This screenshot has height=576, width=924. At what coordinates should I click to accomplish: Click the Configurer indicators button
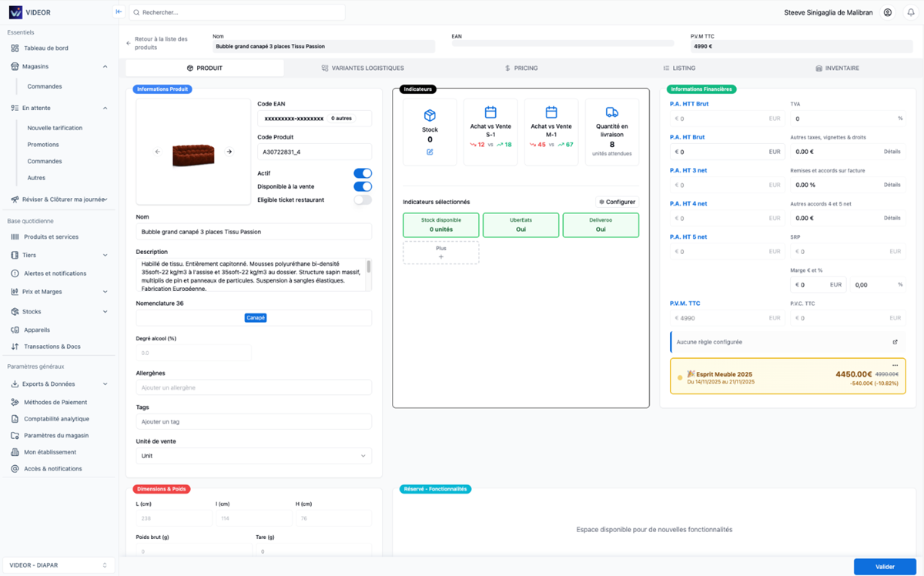618,202
